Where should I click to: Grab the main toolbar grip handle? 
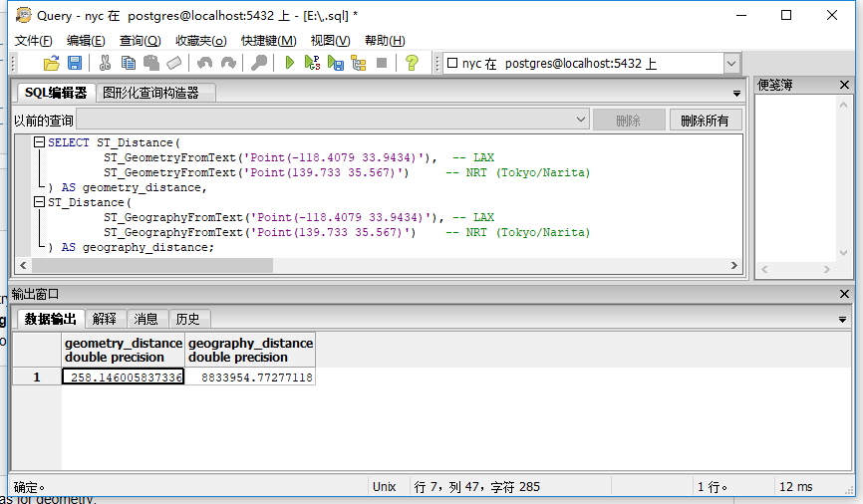(x=14, y=64)
